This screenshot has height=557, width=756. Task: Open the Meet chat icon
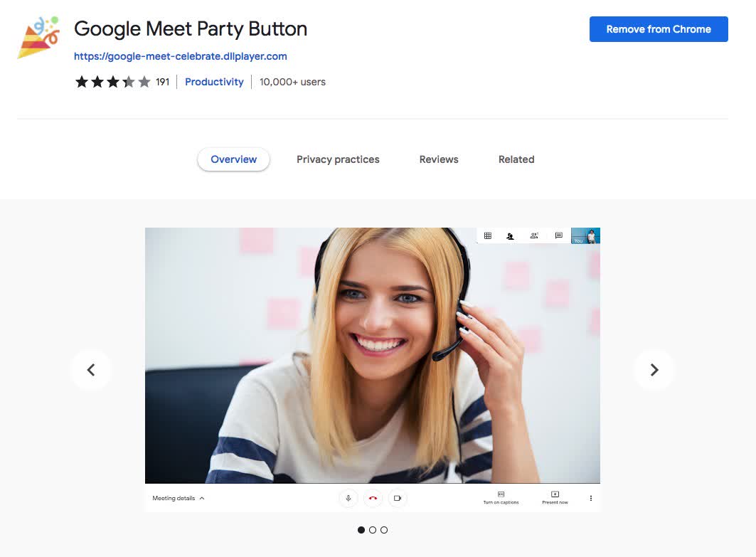tap(559, 236)
